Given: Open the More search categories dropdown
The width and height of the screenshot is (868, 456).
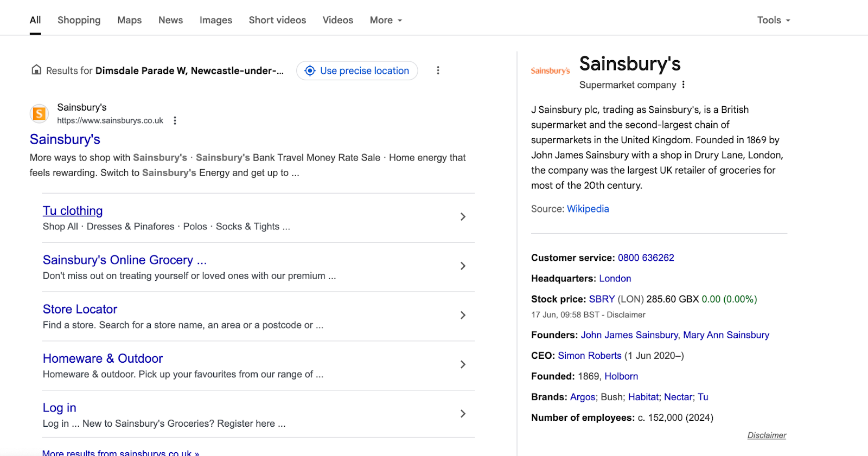Looking at the screenshot, I should click(x=386, y=20).
